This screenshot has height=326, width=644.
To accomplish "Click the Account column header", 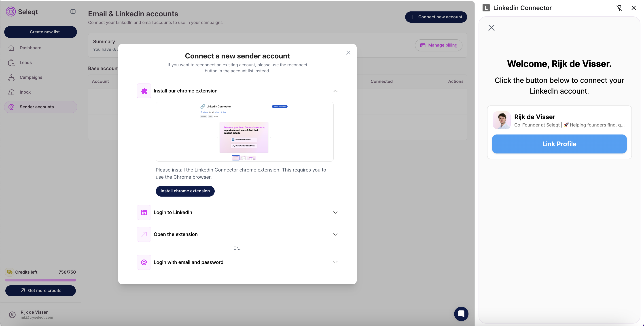I will (x=100, y=81).
